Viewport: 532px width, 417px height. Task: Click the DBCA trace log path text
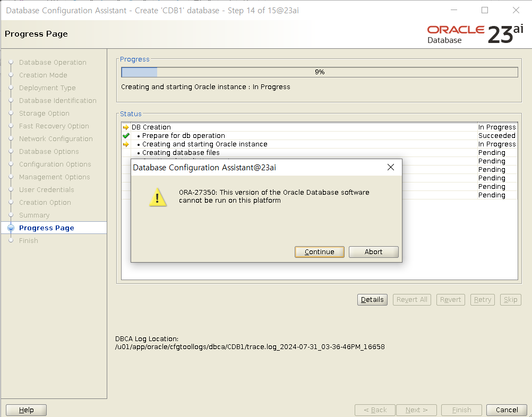point(250,347)
